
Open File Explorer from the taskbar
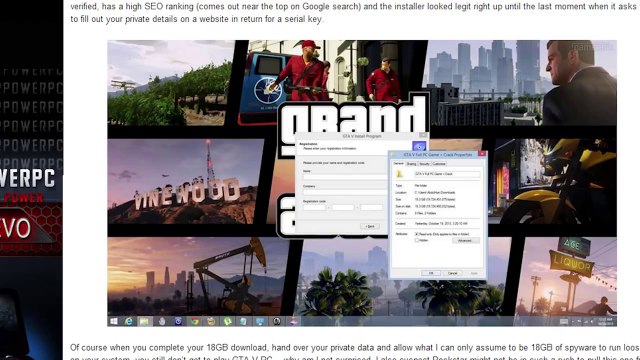coord(144,321)
